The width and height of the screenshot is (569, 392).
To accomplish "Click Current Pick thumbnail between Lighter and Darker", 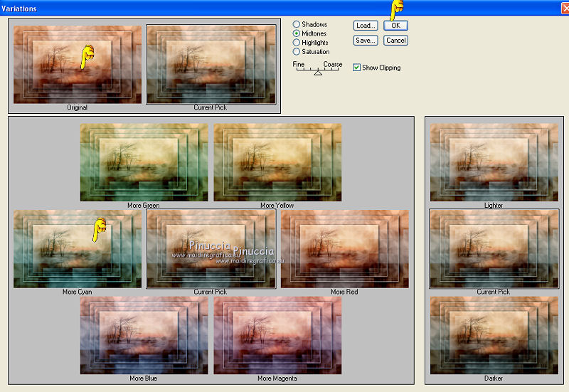I will tap(494, 249).
